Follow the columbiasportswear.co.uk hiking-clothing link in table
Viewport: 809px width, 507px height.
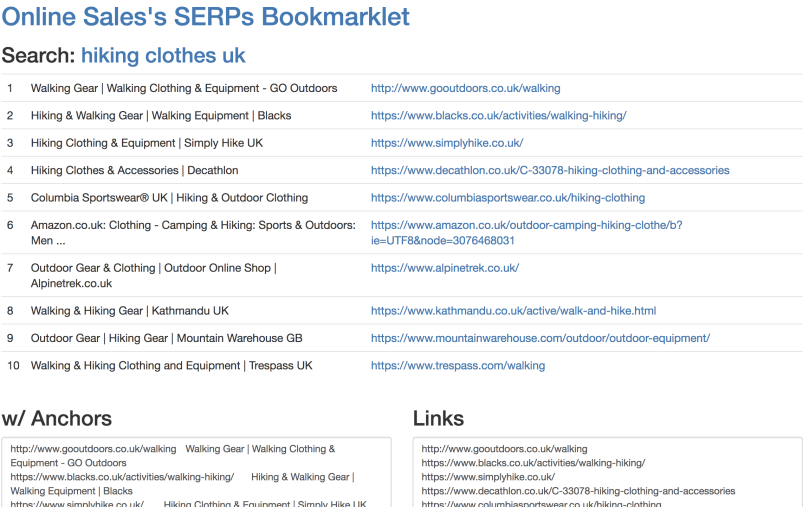pyautogui.click(x=508, y=198)
